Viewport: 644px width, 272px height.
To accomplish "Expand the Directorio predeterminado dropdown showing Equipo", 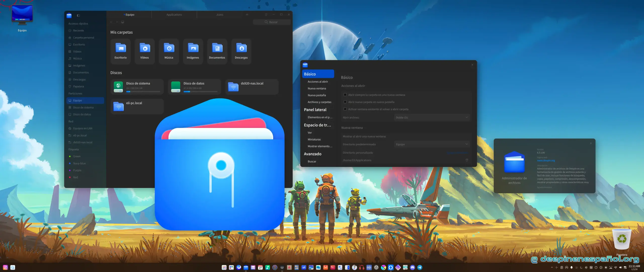I will pyautogui.click(x=432, y=144).
